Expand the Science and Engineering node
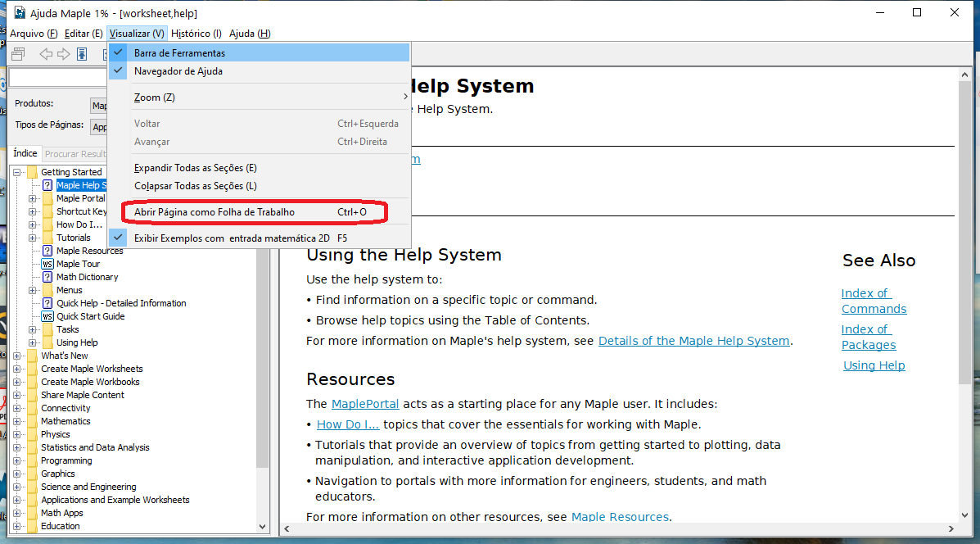This screenshot has height=544, width=980. click(x=17, y=487)
